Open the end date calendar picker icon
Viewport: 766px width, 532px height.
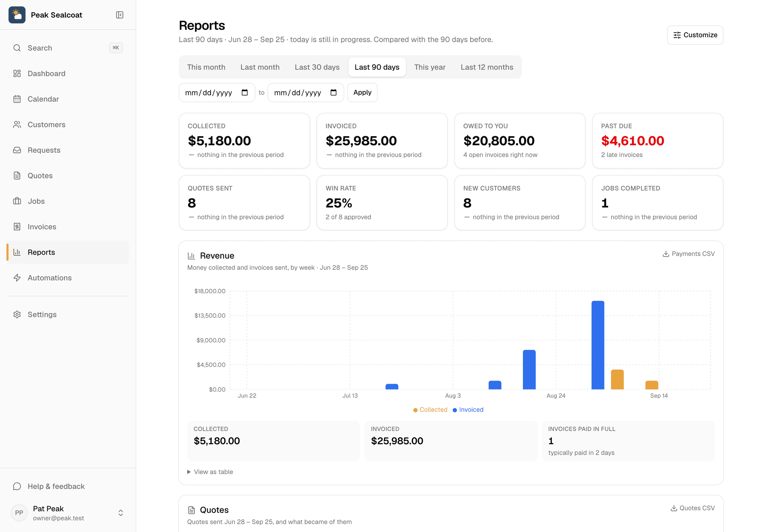tap(334, 93)
